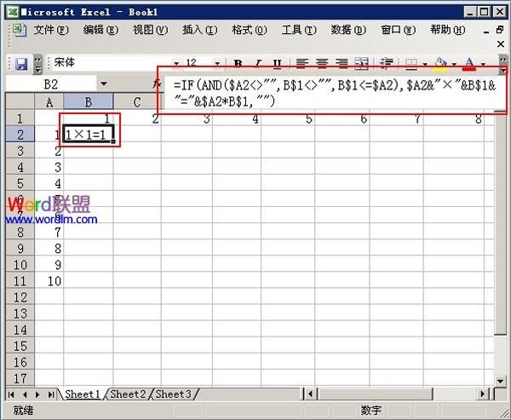Expand the Name Box dropdown
This screenshot has height=420, width=511.
coord(104,84)
